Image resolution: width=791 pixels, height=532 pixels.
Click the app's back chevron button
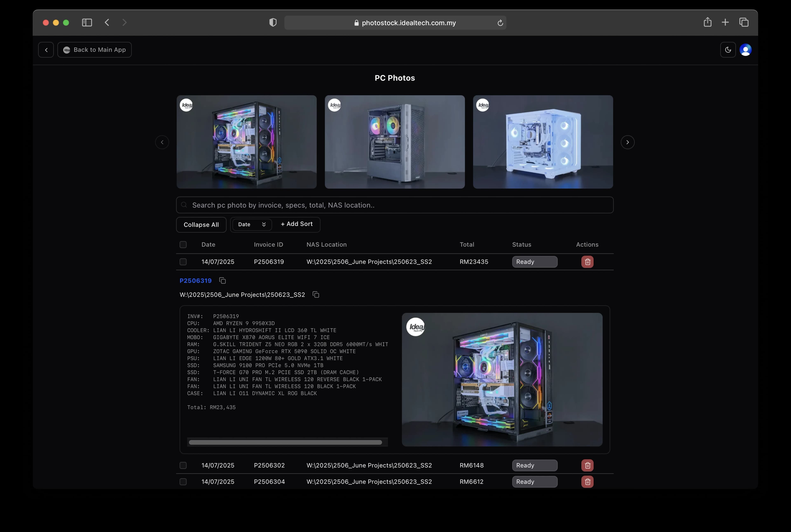click(x=46, y=50)
